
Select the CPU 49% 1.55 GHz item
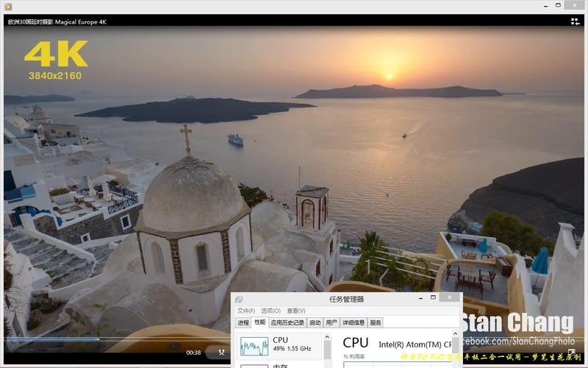pyautogui.click(x=279, y=346)
